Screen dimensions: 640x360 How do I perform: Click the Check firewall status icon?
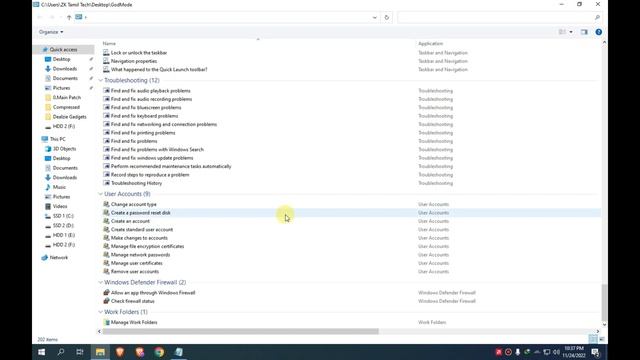(x=106, y=301)
